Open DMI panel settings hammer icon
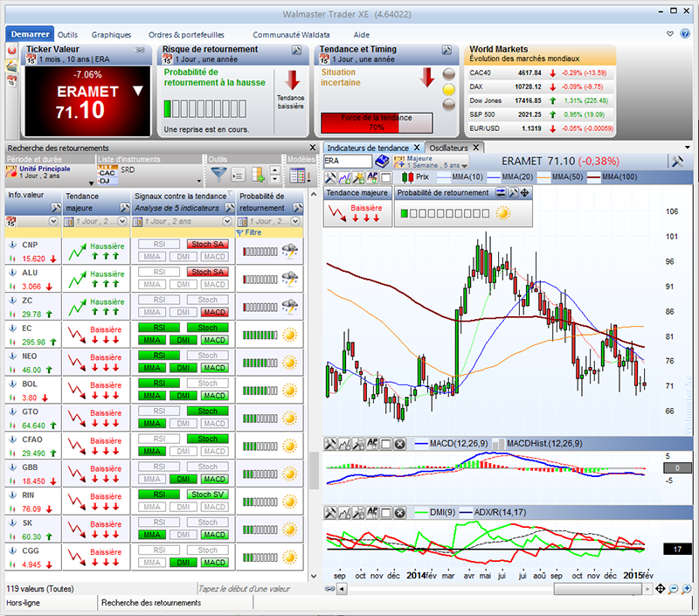Screen dimensions: 699x616 click(330, 513)
